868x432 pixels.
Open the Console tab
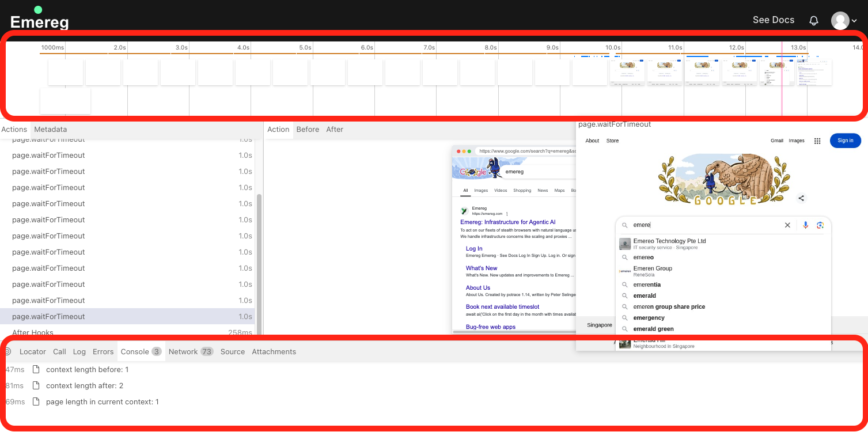[x=141, y=351]
